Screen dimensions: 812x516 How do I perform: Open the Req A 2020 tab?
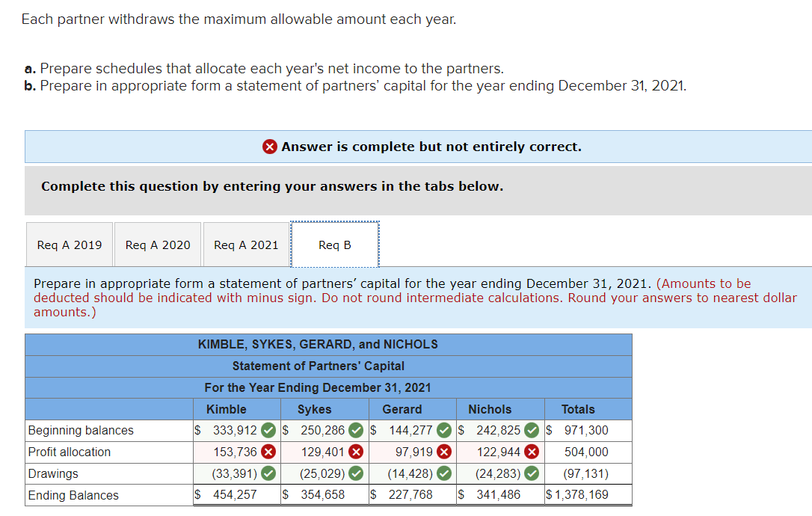(157, 244)
